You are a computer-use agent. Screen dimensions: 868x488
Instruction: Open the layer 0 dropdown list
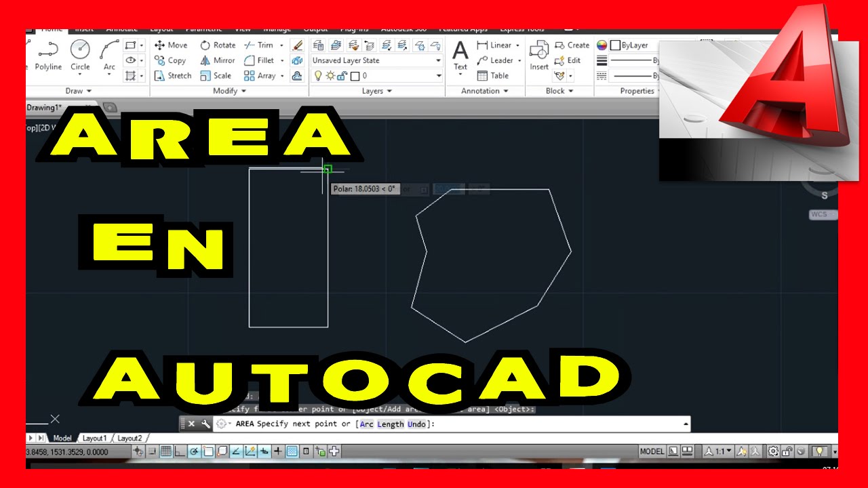pos(439,76)
